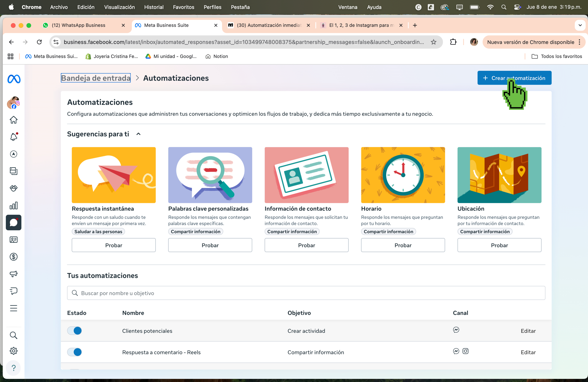Click Probar under Respuesta instantánea
The height and width of the screenshot is (382, 588).
point(114,245)
